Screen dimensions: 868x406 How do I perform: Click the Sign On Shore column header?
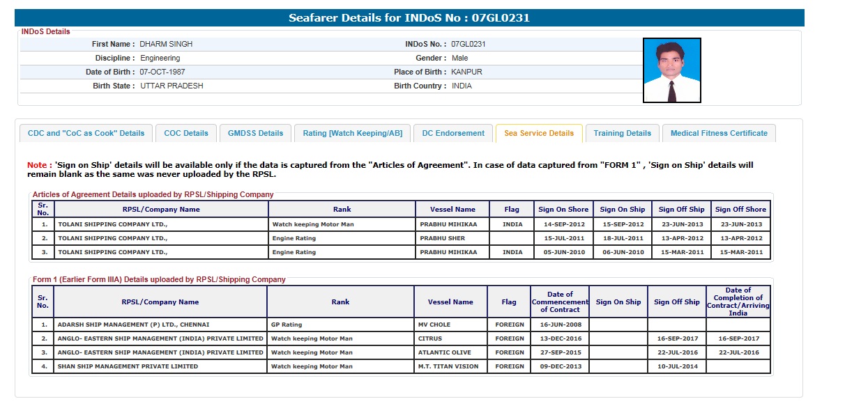[563, 209]
